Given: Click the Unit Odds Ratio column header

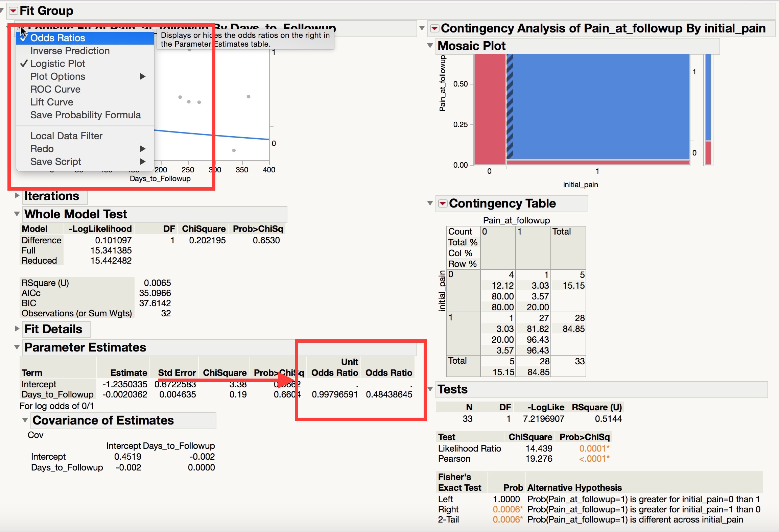Looking at the screenshot, I should click(334, 367).
